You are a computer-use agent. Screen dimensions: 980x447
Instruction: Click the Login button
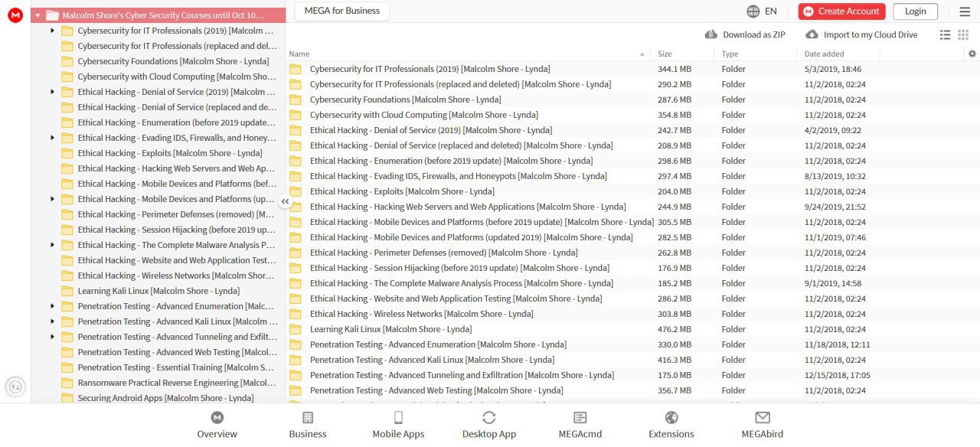click(915, 11)
